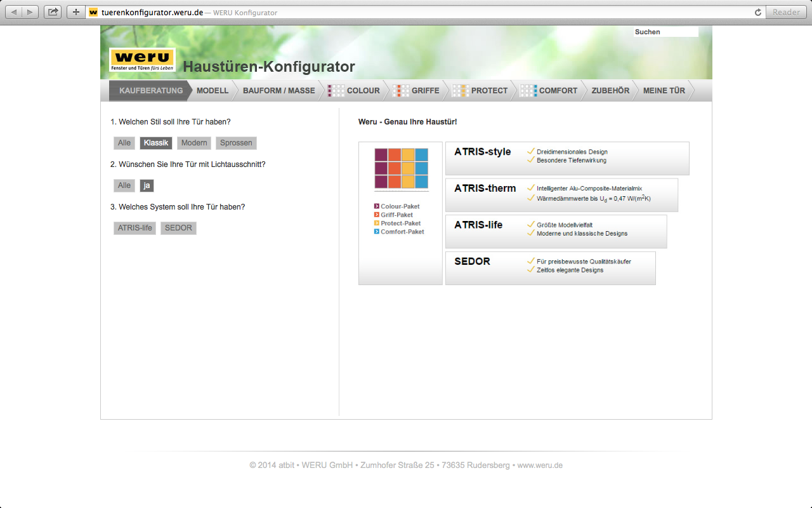Click 'Weru - Genau Ihre Haustür!' heading

point(407,121)
